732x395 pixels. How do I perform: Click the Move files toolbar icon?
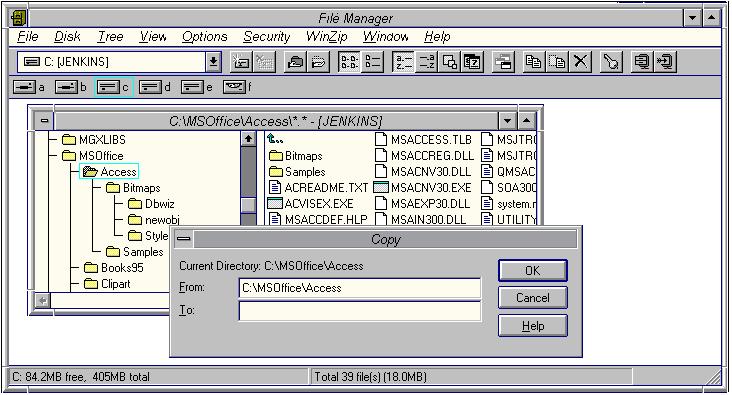tap(557, 62)
